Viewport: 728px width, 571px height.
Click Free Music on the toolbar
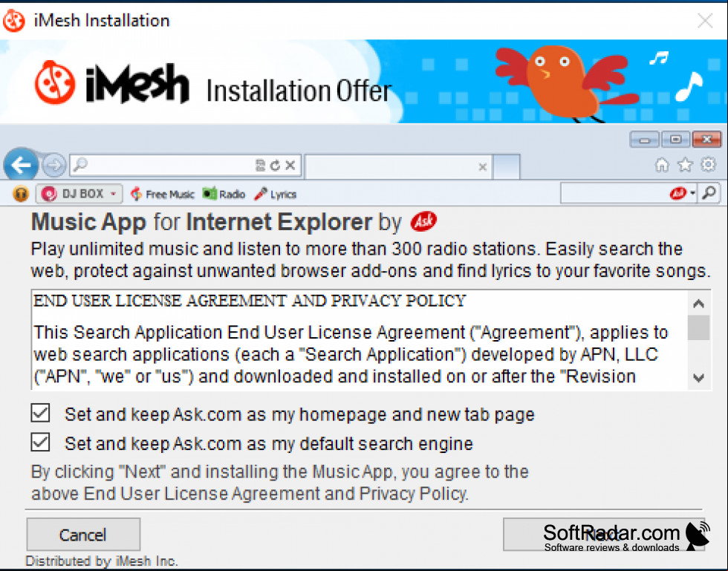coord(162,194)
